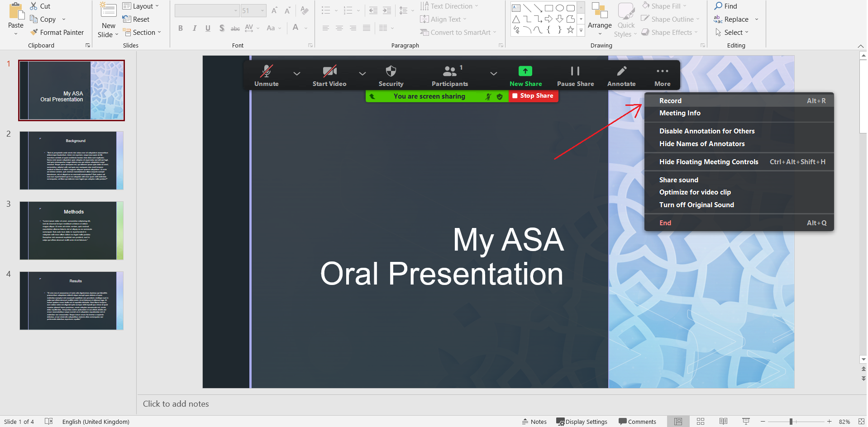The image size is (868, 427).
Task: Click Optimize for video clip
Action: [x=739, y=192]
